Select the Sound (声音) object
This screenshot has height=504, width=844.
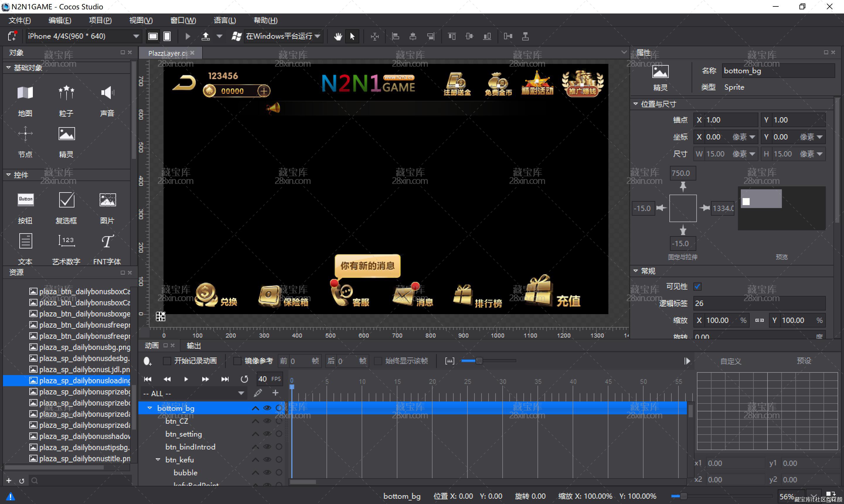[x=107, y=101]
